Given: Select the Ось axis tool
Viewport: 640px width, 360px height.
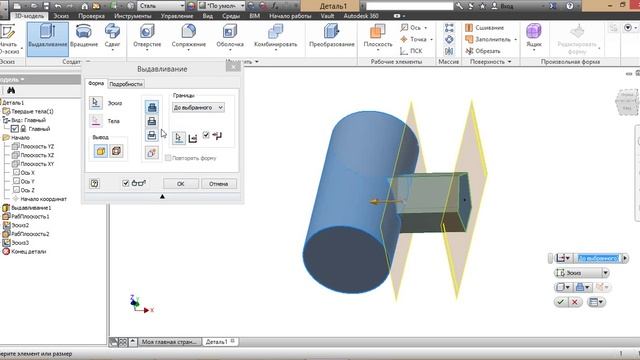Looking at the screenshot, I should 413,27.
